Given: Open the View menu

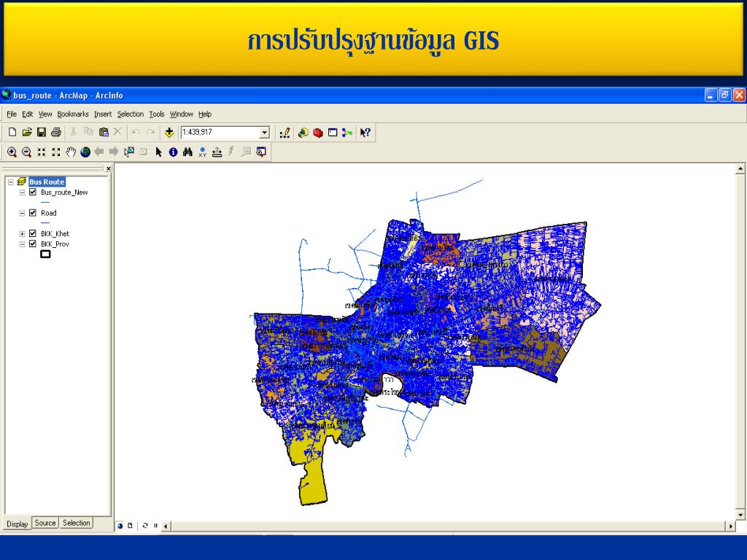Looking at the screenshot, I should point(45,114).
